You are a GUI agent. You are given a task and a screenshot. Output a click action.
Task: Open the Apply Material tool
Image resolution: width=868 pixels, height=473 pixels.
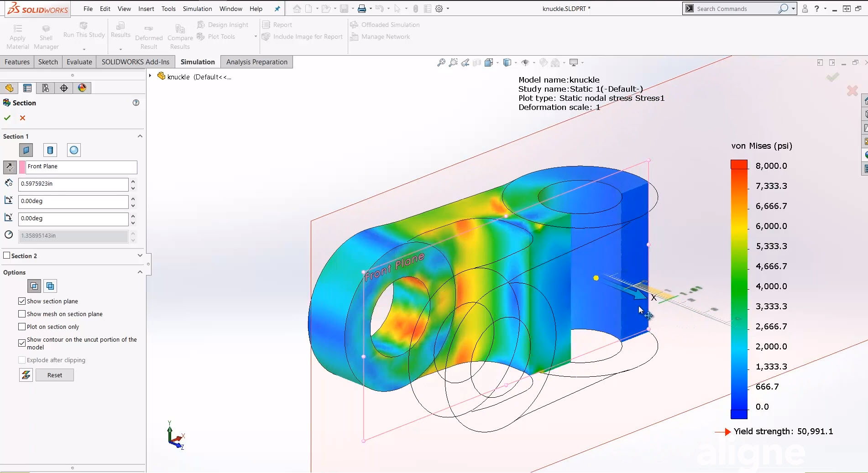click(x=17, y=35)
